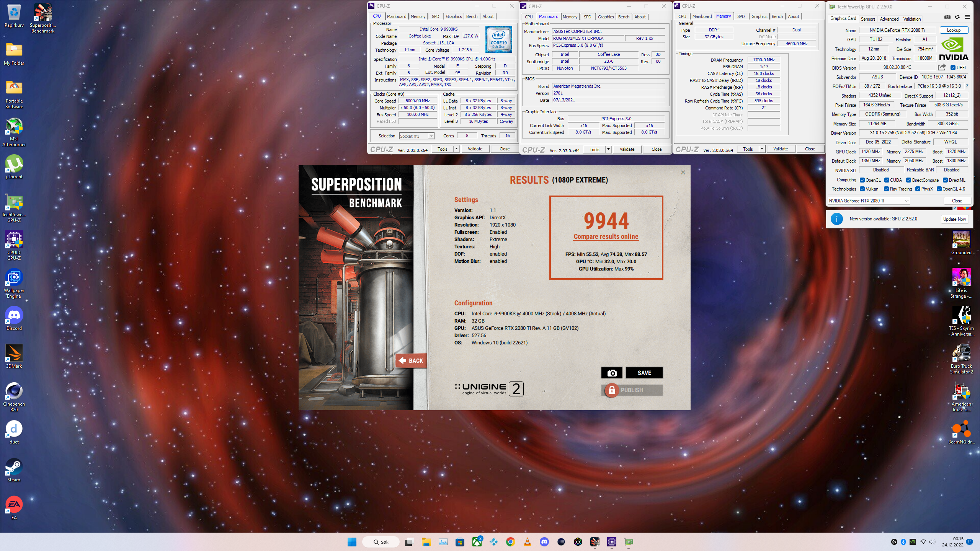
Task: Toggle the OpenGL 4.6 checkbox
Action: pos(939,189)
